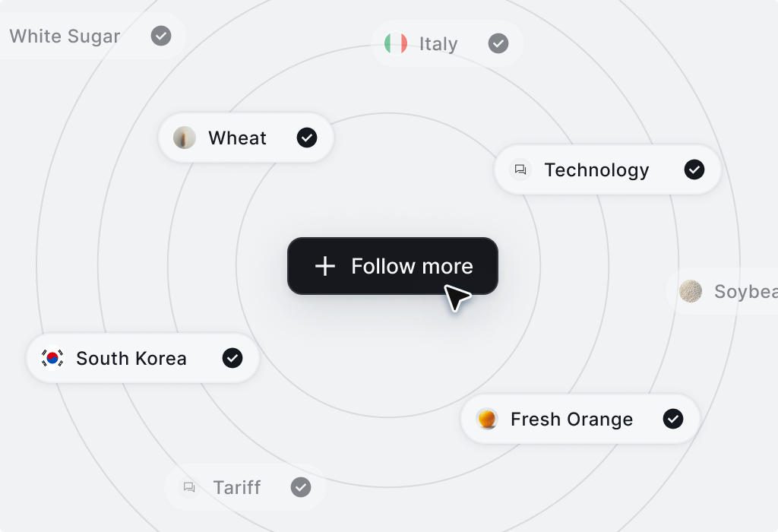The width and height of the screenshot is (778, 532).
Task: Uncheck the South Korea checkmark
Action: 232,358
